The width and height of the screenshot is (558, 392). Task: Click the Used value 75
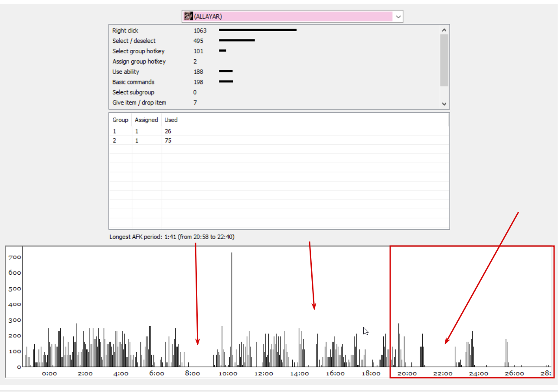click(x=168, y=140)
